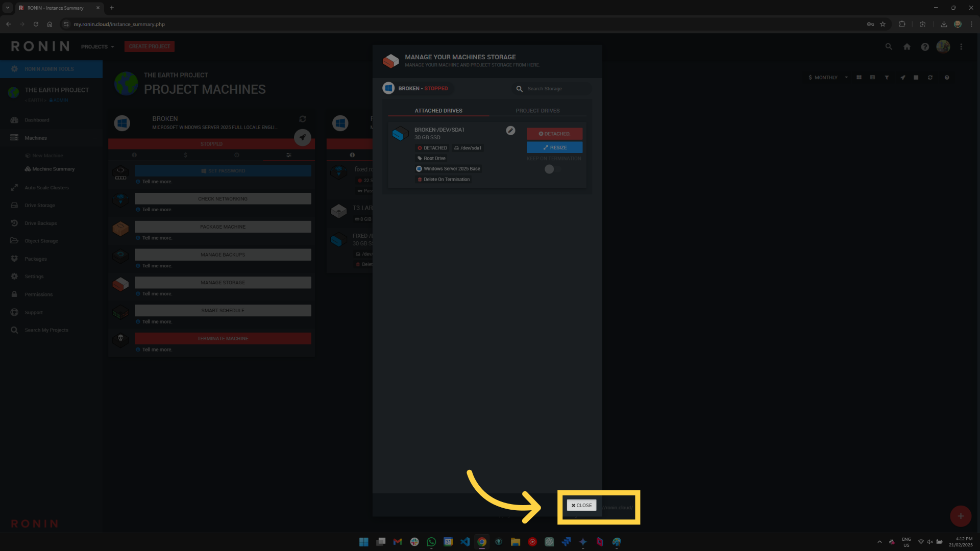
Task: Click the home icon in top header
Action: tap(907, 46)
